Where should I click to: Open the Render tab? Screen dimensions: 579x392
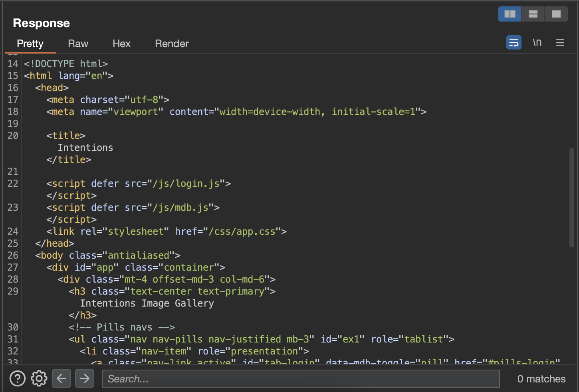pyautogui.click(x=172, y=44)
